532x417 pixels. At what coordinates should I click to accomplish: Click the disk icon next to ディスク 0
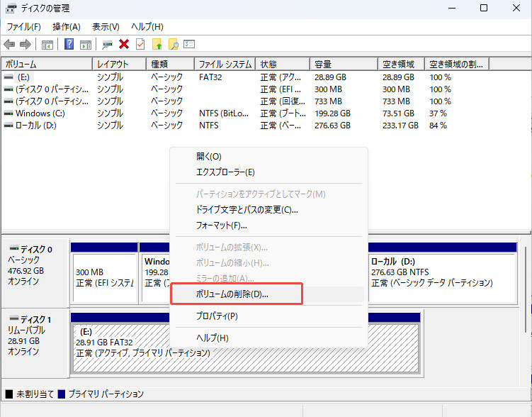click(x=14, y=248)
